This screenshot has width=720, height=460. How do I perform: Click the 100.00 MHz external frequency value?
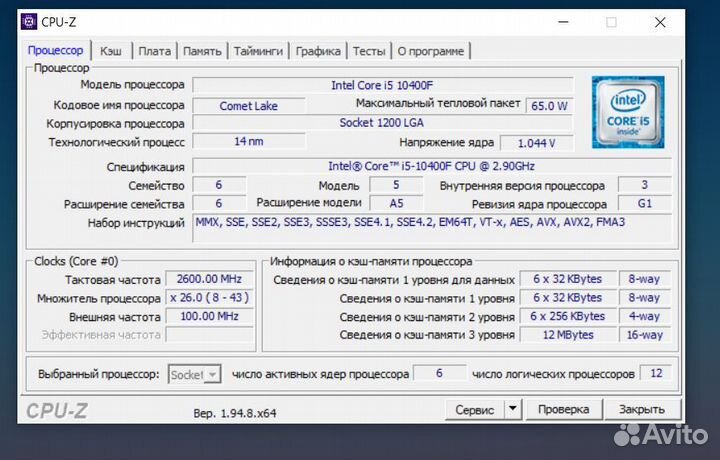(x=209, y=316)
